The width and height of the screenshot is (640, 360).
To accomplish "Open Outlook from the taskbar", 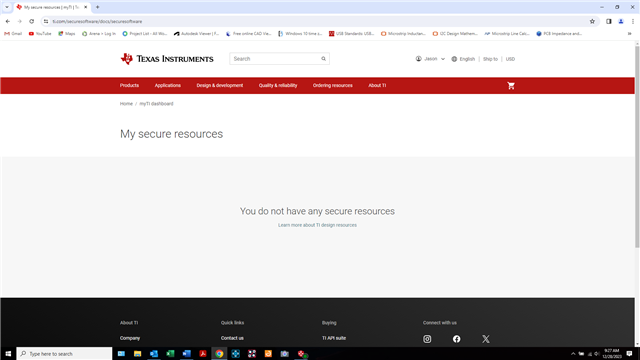I will [x=154, y=353].
